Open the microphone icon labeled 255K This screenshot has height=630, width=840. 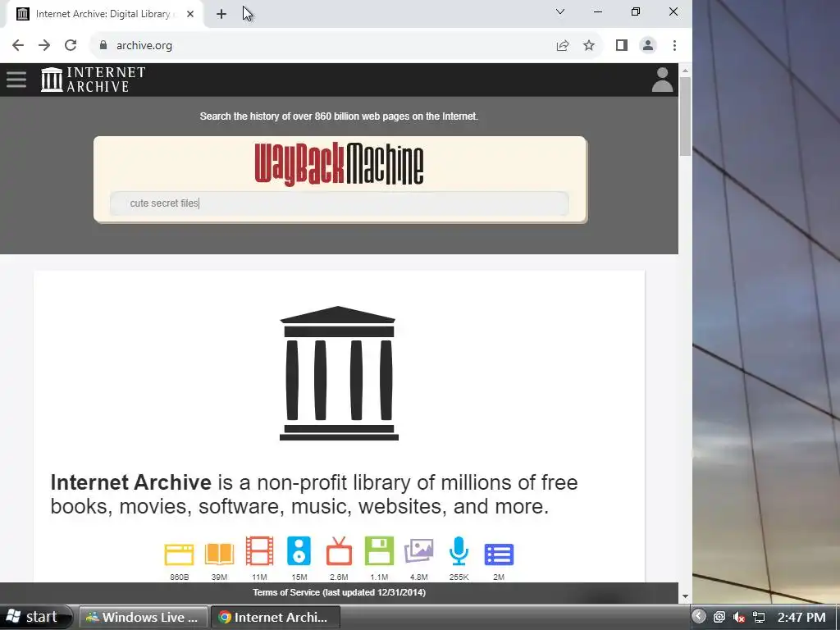pos(459,550)
